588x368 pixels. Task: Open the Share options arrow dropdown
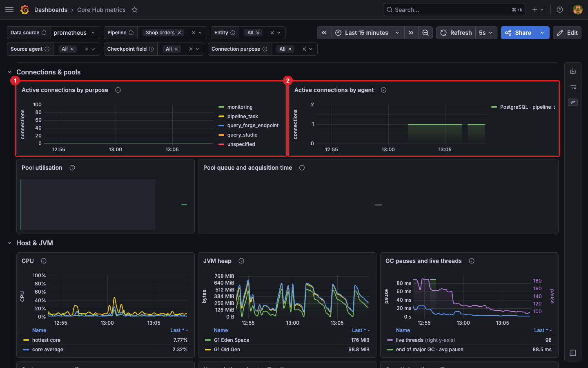(542, 33)
